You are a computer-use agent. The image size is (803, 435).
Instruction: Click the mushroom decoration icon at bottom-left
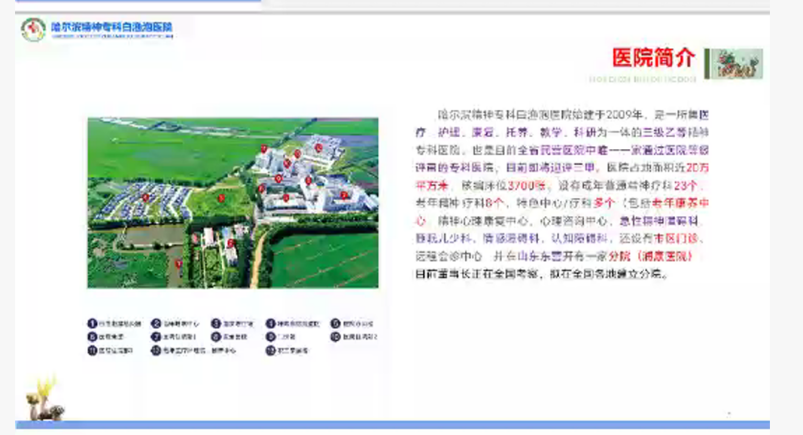click(46, 398)
